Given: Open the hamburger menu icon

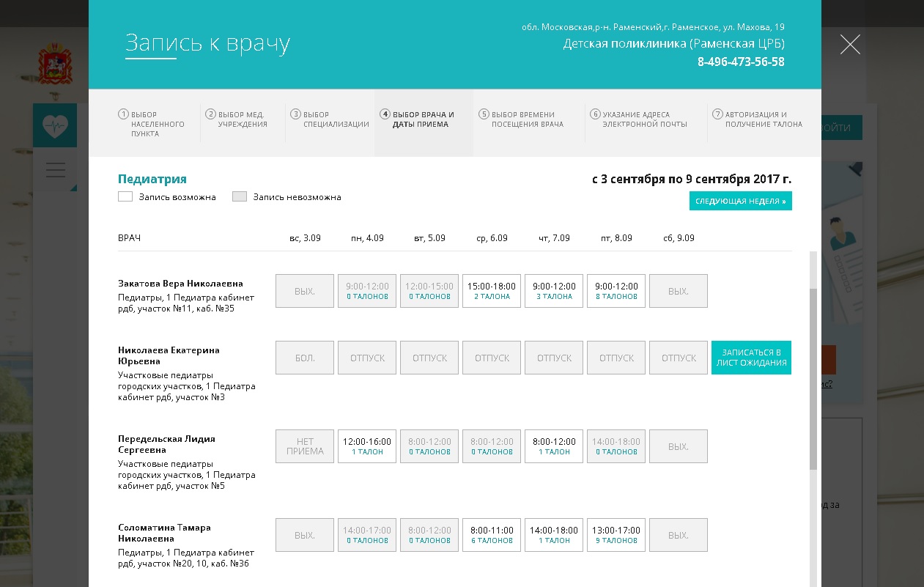Looking at the screenshot, I should click(x=56, y=170).
